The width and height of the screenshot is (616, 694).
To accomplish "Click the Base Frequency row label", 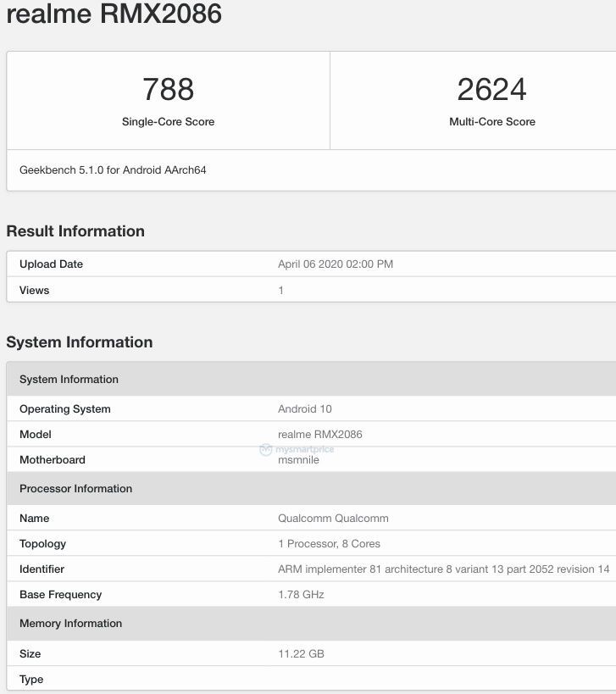I will pos(61,595).
